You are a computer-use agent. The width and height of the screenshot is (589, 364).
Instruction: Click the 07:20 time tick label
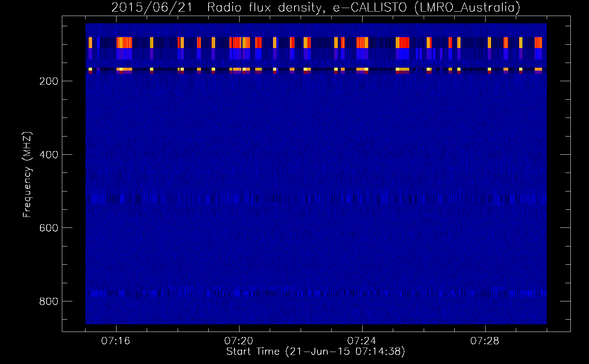tap(239, 341)
